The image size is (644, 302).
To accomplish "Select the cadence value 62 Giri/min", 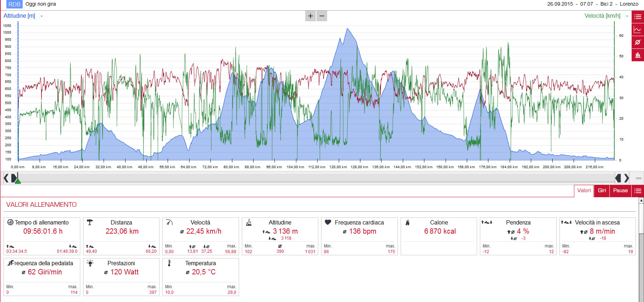I will pos(45,272).
